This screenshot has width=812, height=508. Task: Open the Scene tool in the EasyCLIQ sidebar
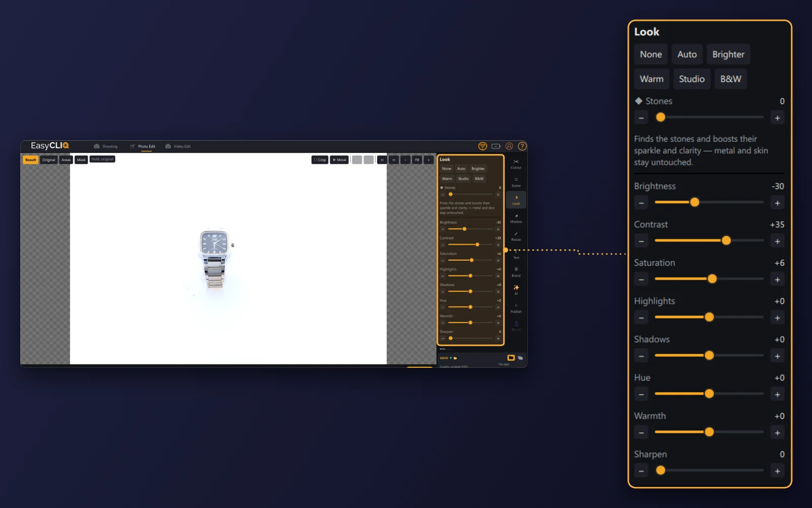[516, 182]
